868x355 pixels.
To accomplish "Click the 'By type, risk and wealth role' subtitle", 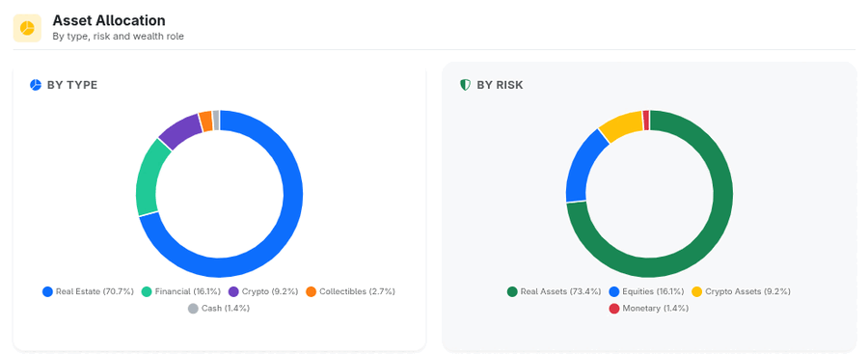I will (118, 37).
